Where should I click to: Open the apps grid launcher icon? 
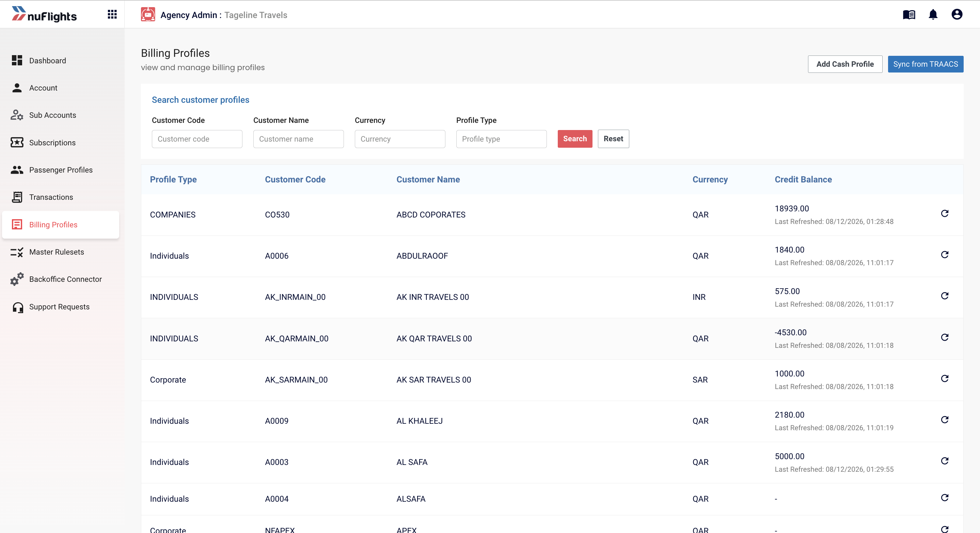point(112,14)
